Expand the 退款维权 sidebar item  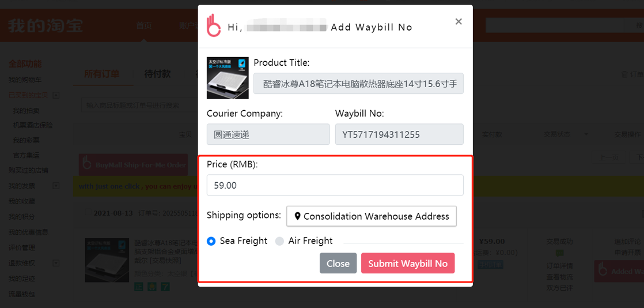(56, 263)
